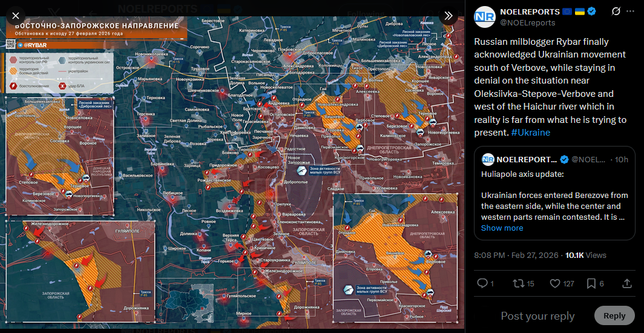Screen dimensions: 644x333
Task: Open the post's more options menu
Action: pos(630,12)
